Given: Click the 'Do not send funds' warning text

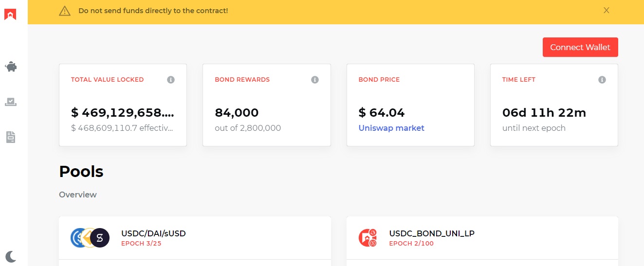Looking at the screenshot, I should tap(153, 10).
